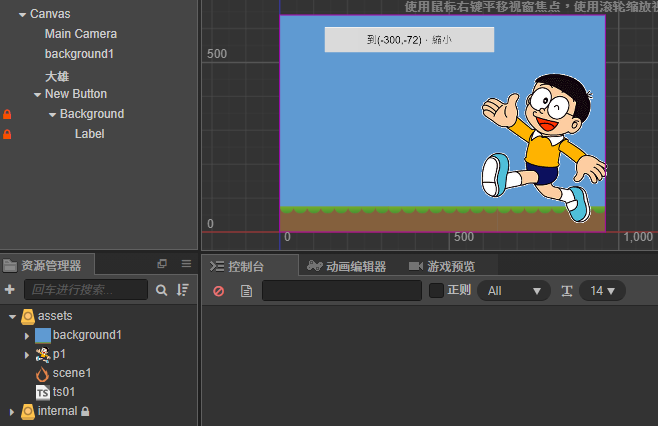Viewport: 658px width, 426px height.
Task: Click the orange lock icon beside Background node
Action: pyautogui.click(x=7, y=114)
